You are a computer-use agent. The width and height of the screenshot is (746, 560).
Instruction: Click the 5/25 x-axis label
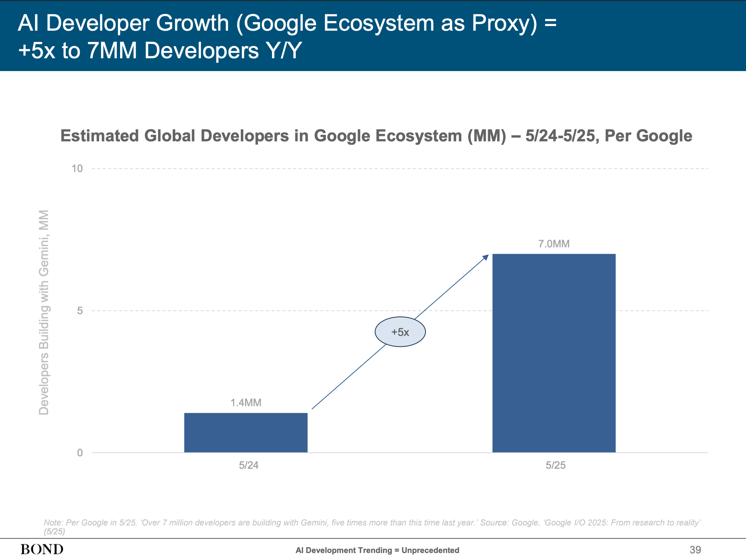tap(555, 465)
